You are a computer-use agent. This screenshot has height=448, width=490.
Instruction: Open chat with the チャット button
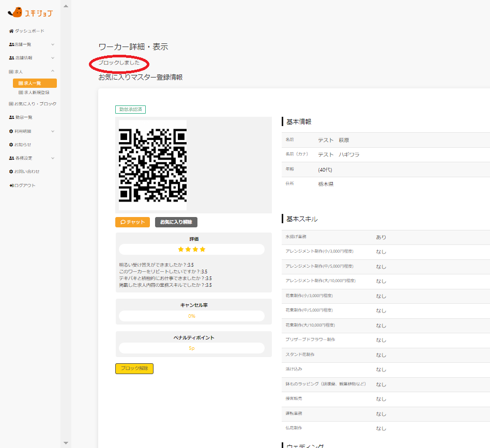[132, 222]
